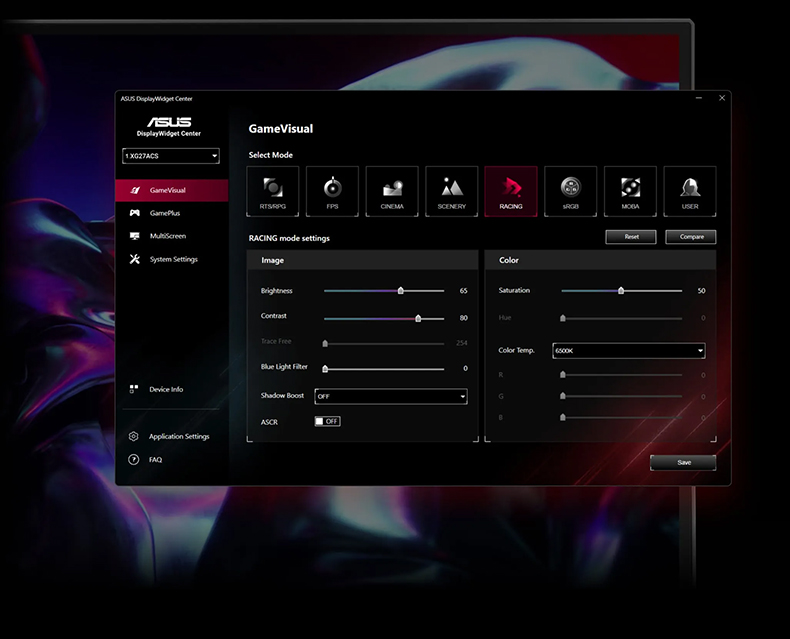
Task: Save the current settings
Action: (683, 462)
